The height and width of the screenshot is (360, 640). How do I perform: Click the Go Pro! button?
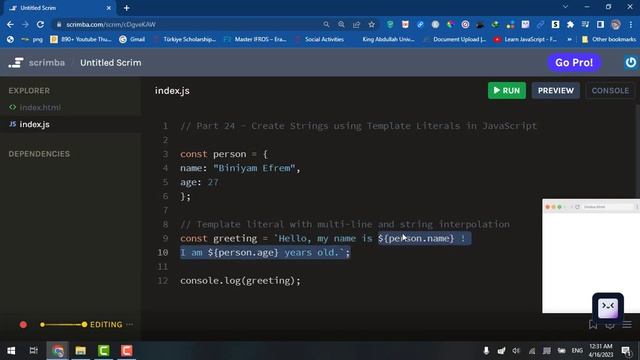click(x=574, y=62)
